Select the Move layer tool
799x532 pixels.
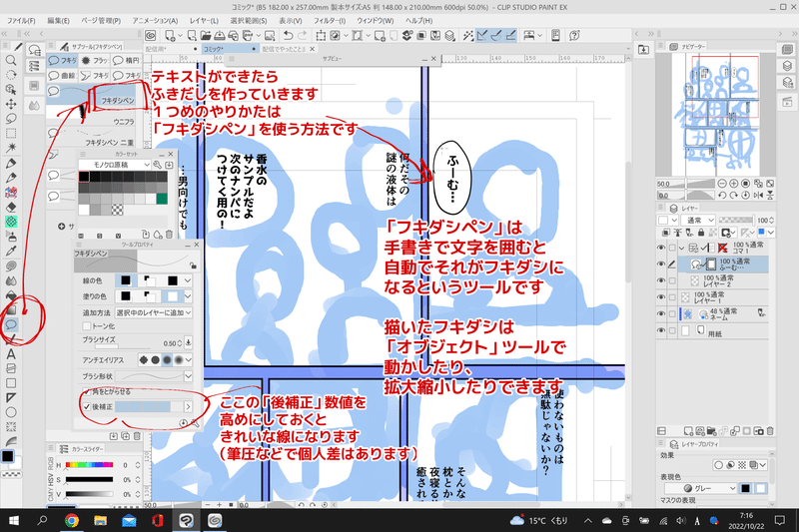coord(10,104)
